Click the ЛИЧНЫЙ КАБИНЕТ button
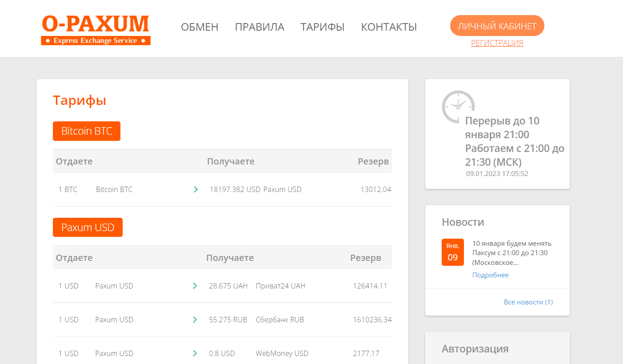This screenshot has width=623, height=364. (497, 26)
